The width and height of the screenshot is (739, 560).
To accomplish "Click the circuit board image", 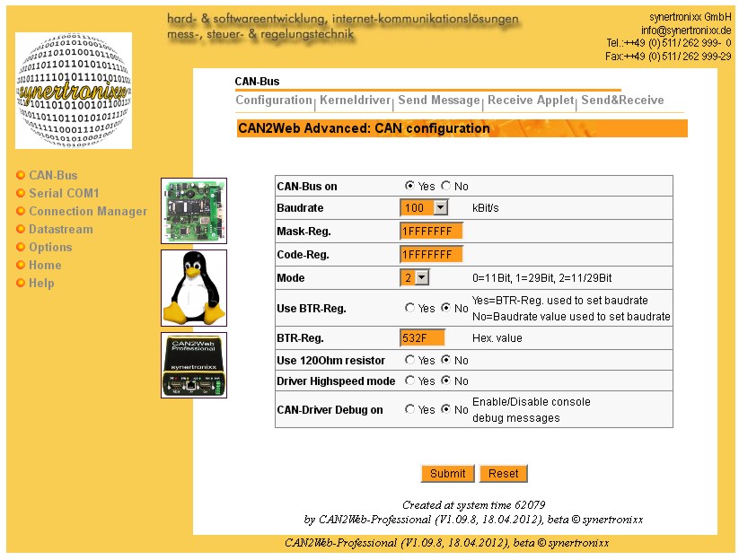I will [x=194, y=211].
